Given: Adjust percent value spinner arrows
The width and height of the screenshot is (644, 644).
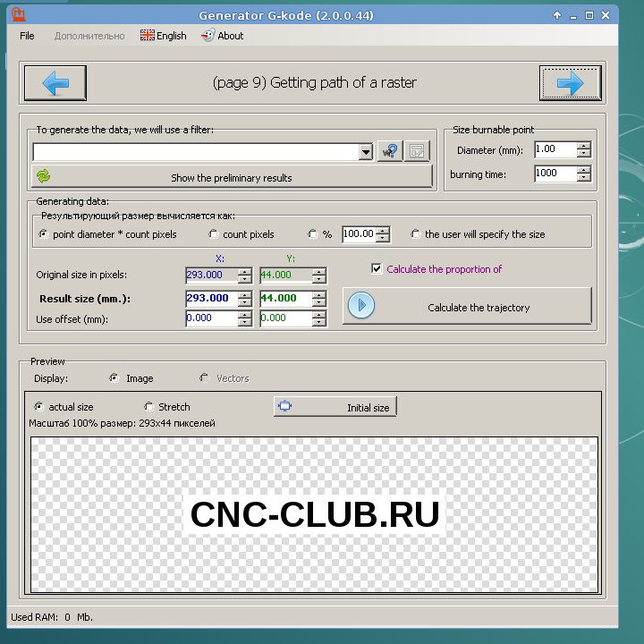Looking at the screenshot, I should click(x=383, y=234).
